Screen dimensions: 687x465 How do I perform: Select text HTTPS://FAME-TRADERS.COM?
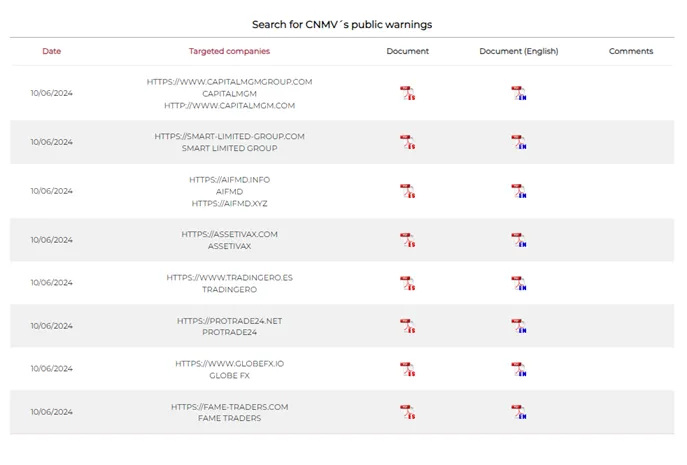(x=229, y=407)
